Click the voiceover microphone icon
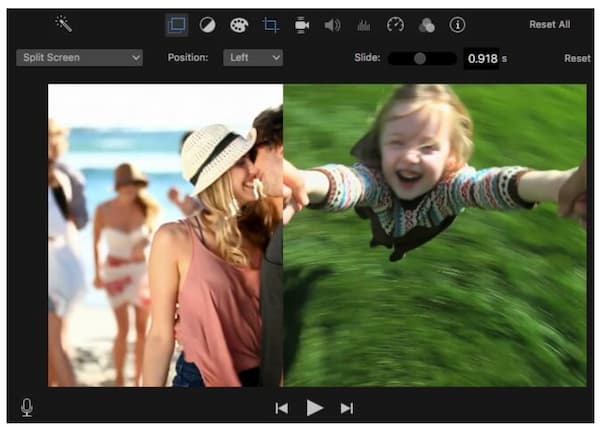600x428 pixels. (27, 407)
